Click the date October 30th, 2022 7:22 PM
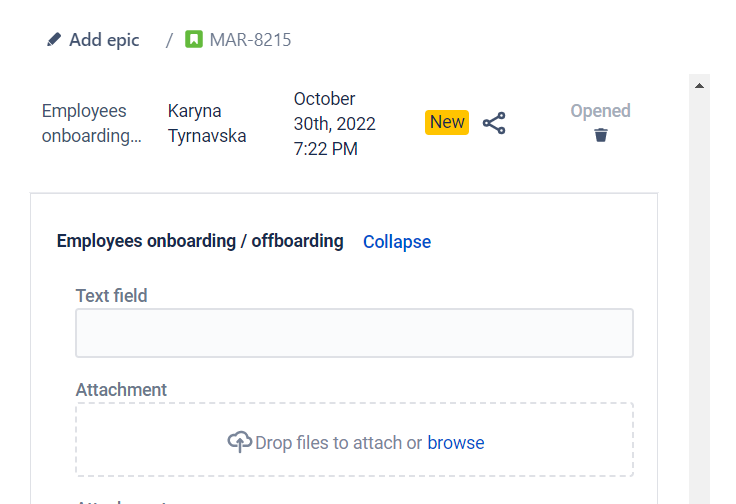736x504 pixels. pos(335,124)
